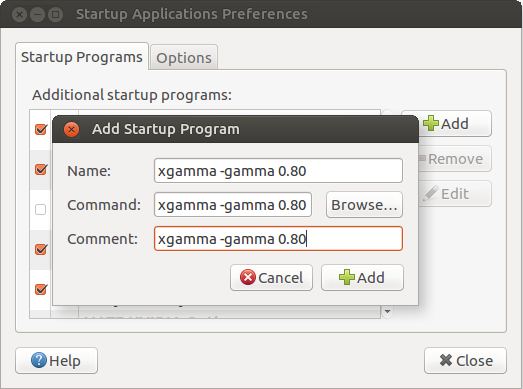
Task: Select the Startup Programs tab
Action: coord(82,57)
